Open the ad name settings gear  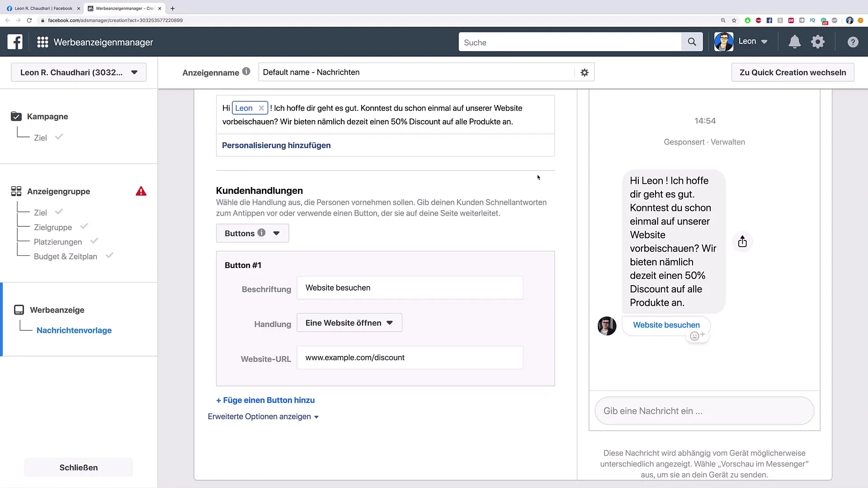coord(585,72)
